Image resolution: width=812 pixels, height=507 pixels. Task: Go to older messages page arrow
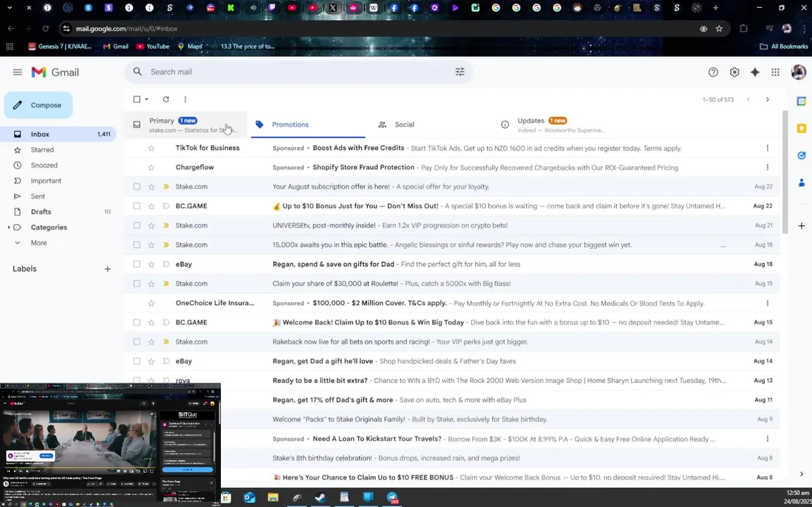(768, 99)
